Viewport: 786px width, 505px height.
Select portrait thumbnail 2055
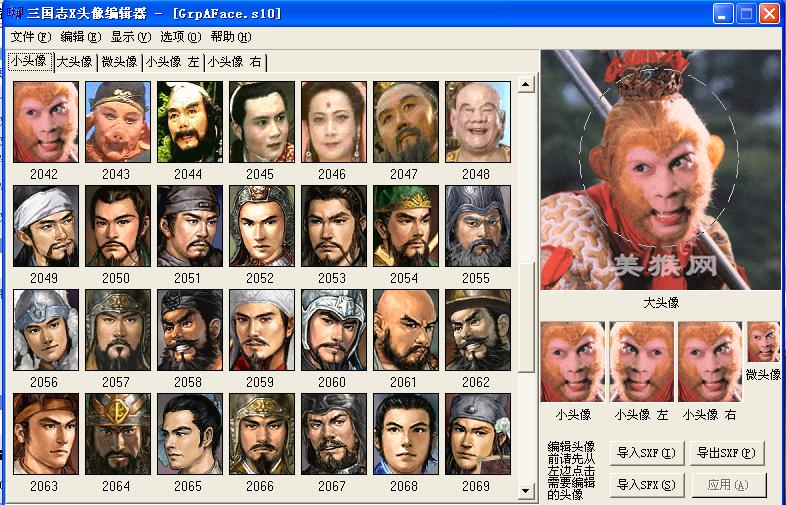point(478,226)
